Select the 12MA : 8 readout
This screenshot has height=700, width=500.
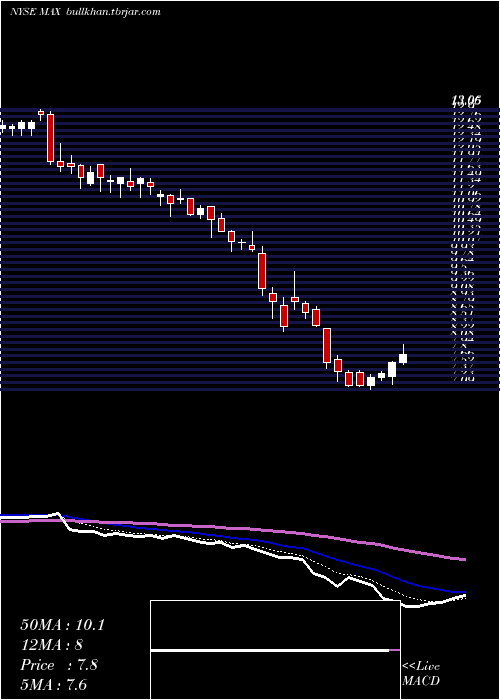click(x=52, y=645)
